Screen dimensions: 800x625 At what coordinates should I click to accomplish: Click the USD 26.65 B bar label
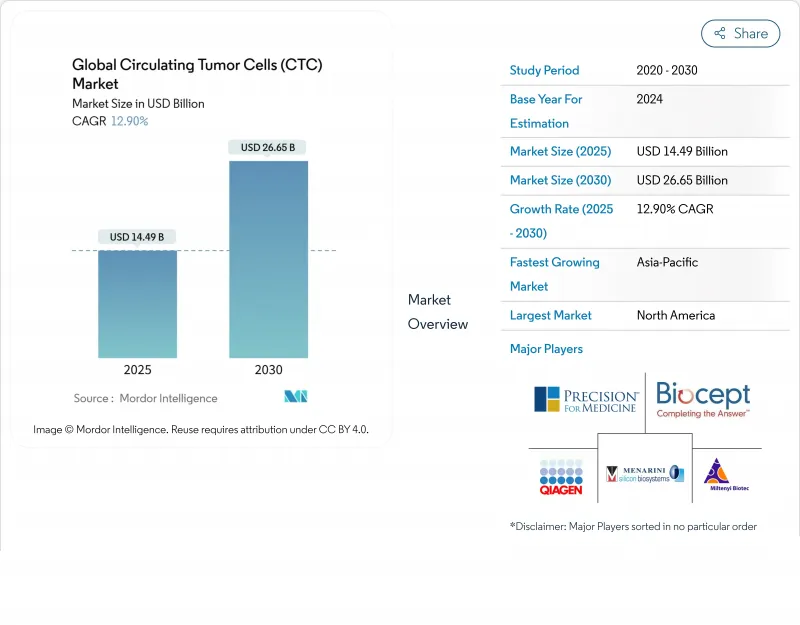[268, 147]
